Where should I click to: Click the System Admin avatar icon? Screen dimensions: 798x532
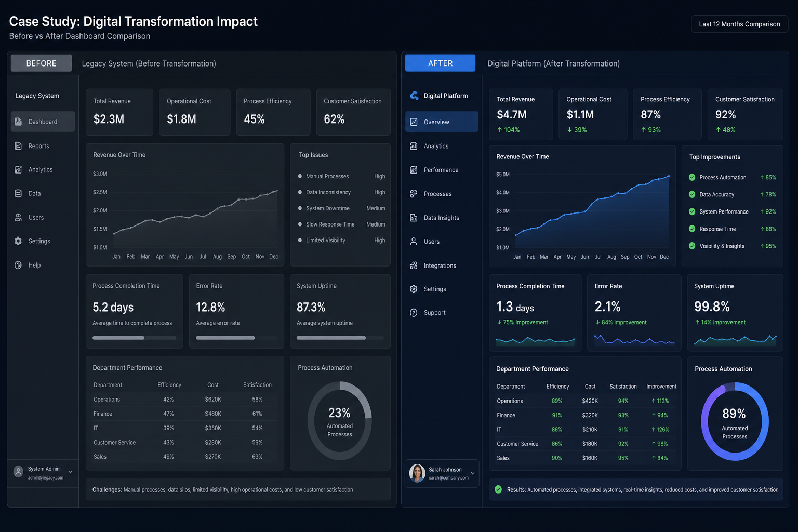point(18,472)
